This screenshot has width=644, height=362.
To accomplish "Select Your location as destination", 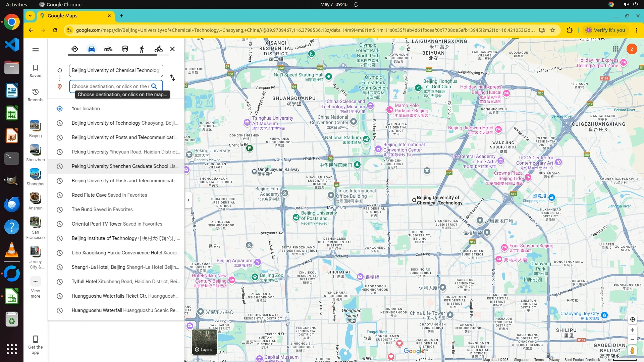I will (86, 109).
